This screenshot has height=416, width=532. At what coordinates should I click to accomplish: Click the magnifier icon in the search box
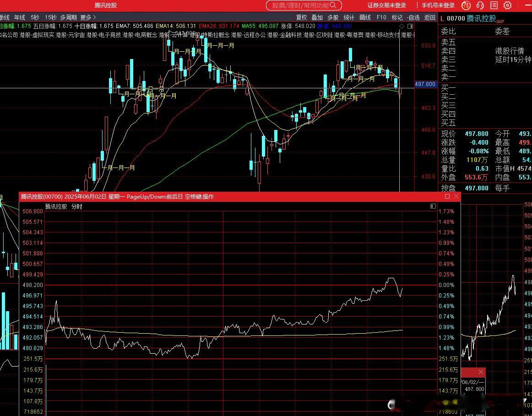[x=333, y=5]
